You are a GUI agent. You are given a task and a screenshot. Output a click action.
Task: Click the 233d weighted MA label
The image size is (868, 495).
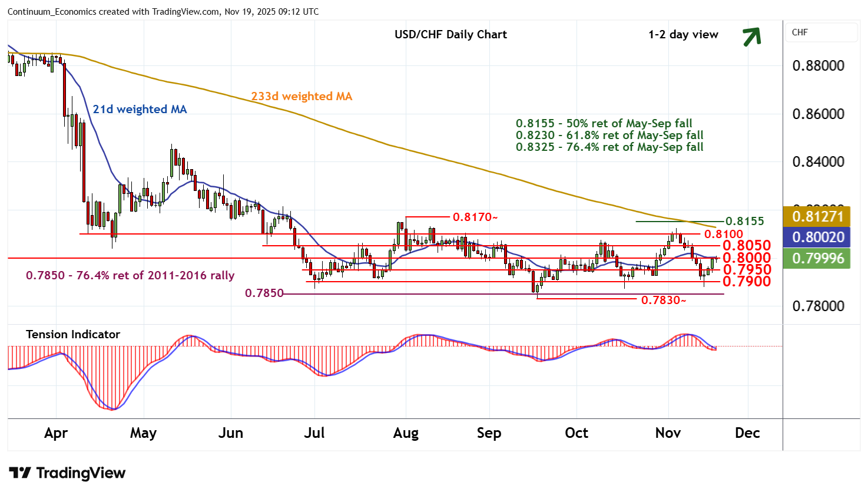coord(302,96)
